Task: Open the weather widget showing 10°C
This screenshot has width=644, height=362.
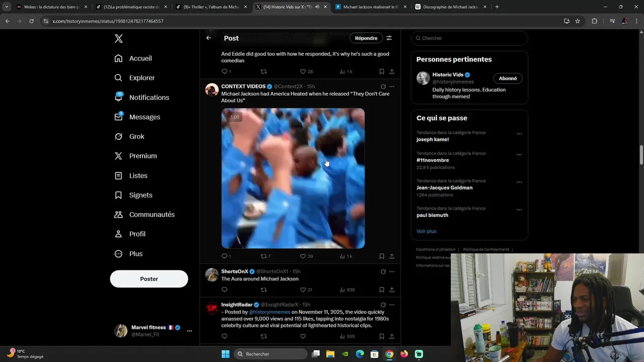Action: point(25,354)
